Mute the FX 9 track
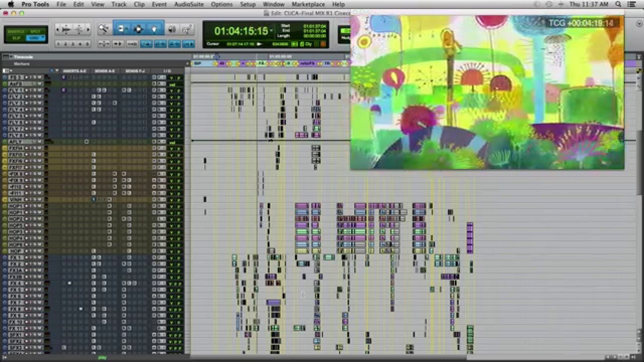Screen dimensions: 644x362 click(x=40, y=316)
